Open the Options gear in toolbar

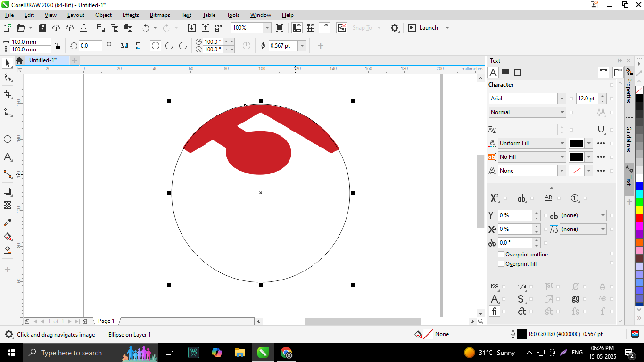395,28
